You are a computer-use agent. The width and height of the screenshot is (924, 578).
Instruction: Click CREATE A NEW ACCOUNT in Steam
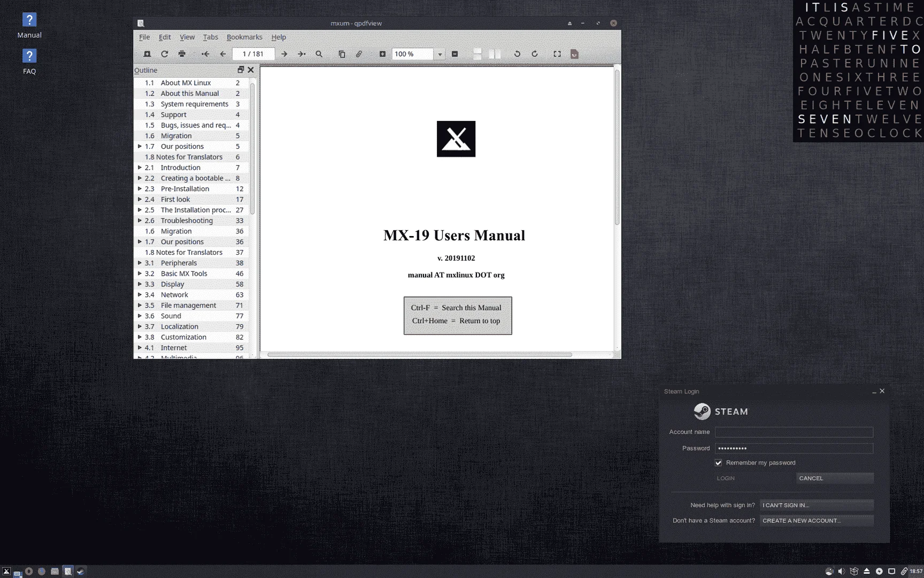click(817, 521)
